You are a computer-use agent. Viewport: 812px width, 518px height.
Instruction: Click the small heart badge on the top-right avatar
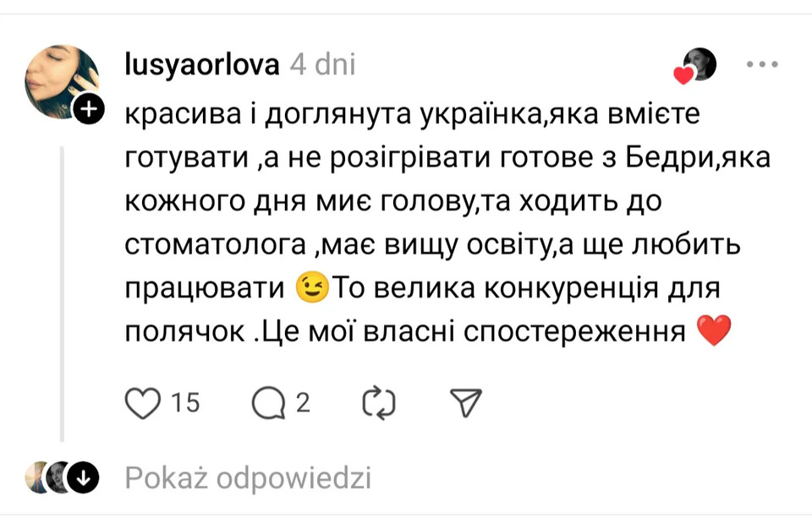point(683,75)
